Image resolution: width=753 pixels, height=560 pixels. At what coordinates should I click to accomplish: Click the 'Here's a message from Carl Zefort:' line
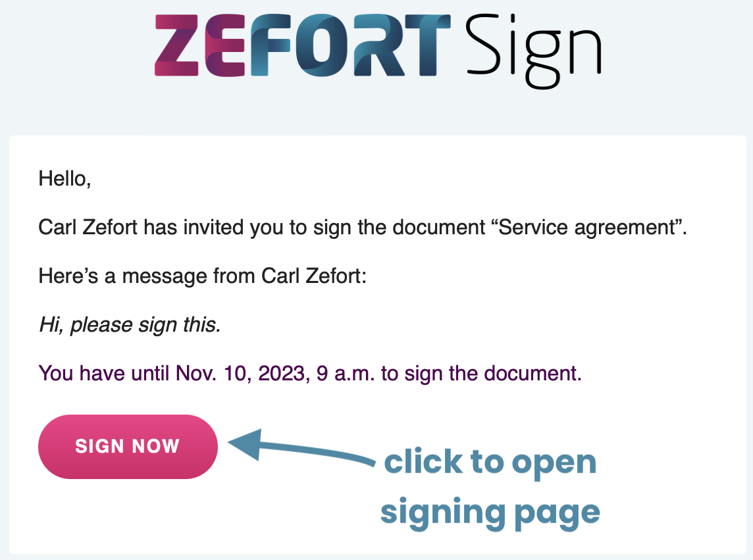click(x=203, y=276)
